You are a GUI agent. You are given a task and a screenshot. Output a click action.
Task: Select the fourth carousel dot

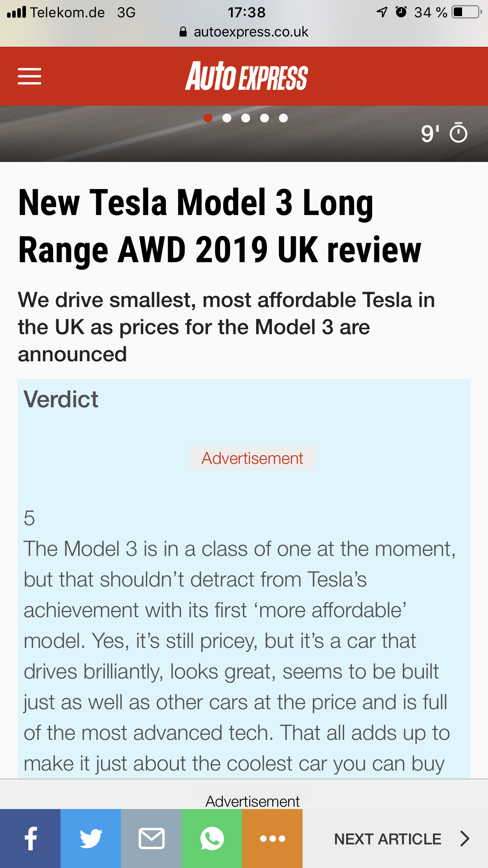pyautogui.click(x=264, y=118)
